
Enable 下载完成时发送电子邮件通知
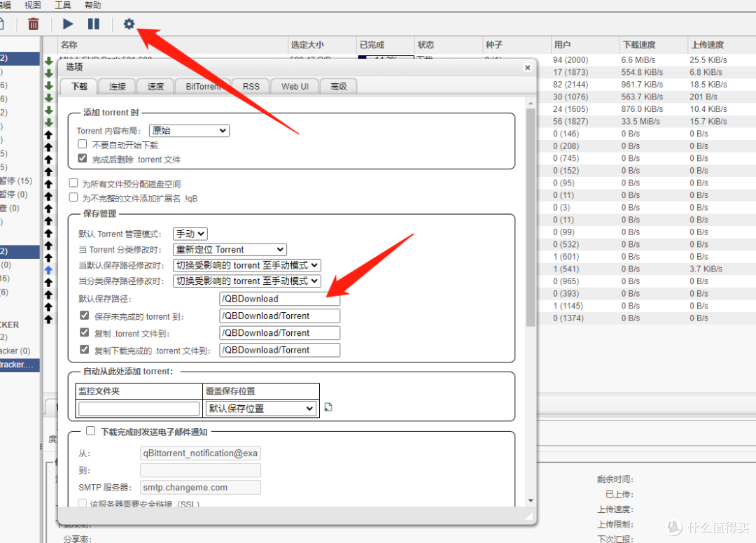coord(90,430)
